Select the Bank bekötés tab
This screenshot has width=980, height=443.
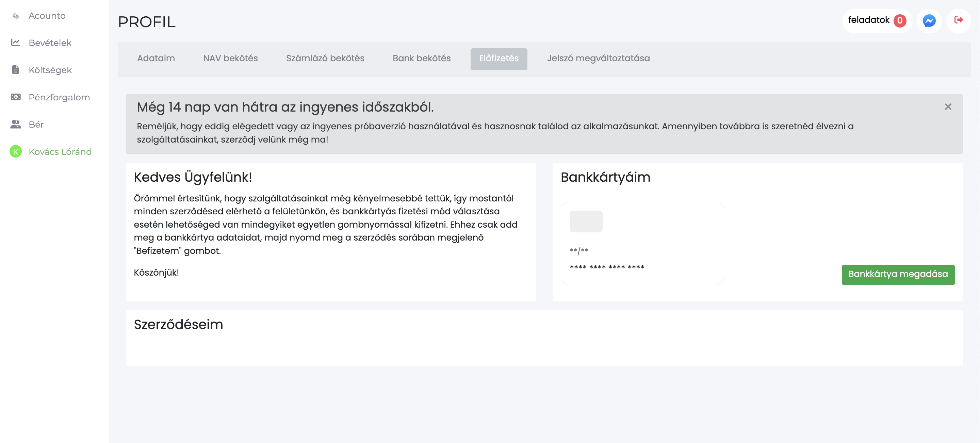(x=421, y=59)
